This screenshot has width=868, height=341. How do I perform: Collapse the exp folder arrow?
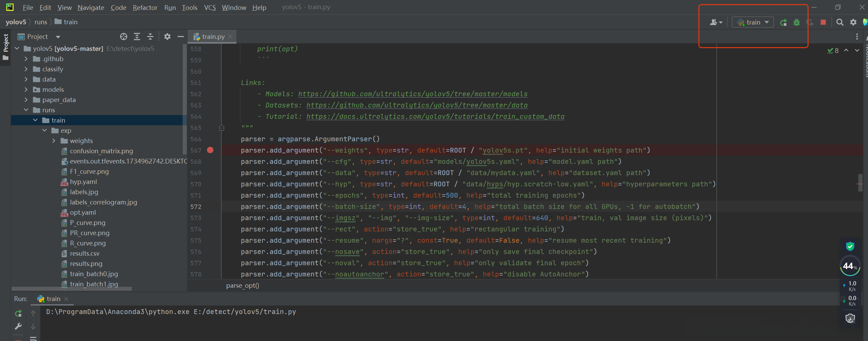tap(44, 130)
